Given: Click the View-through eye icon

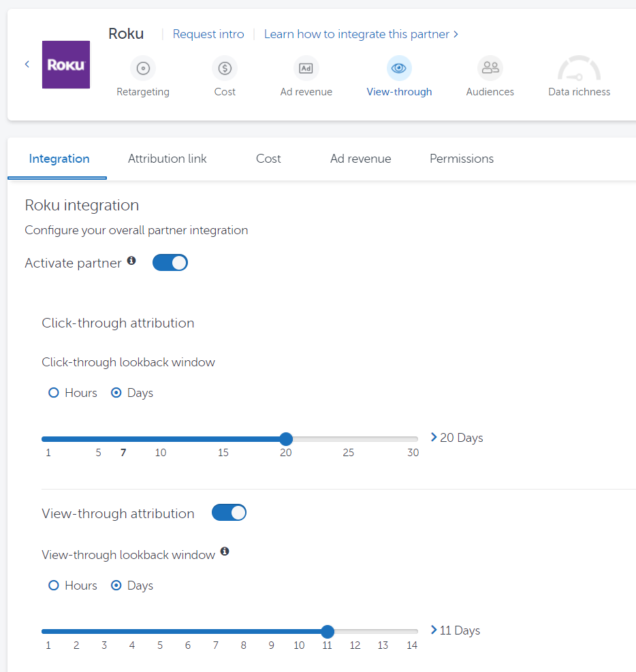Looking at the screenshot, I should 399,68.
